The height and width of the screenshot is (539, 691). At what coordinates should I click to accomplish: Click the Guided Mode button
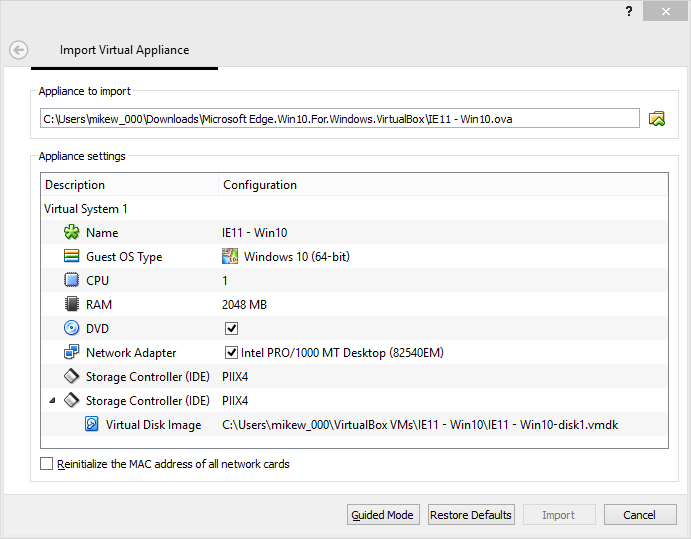click(383, 515)
